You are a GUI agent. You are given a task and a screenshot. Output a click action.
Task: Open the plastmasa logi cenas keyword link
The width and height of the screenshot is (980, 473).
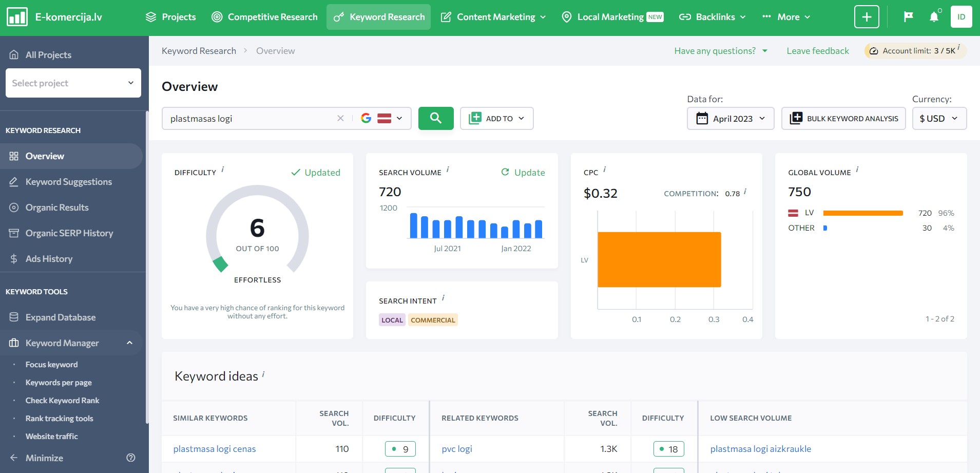click(214, 449)
